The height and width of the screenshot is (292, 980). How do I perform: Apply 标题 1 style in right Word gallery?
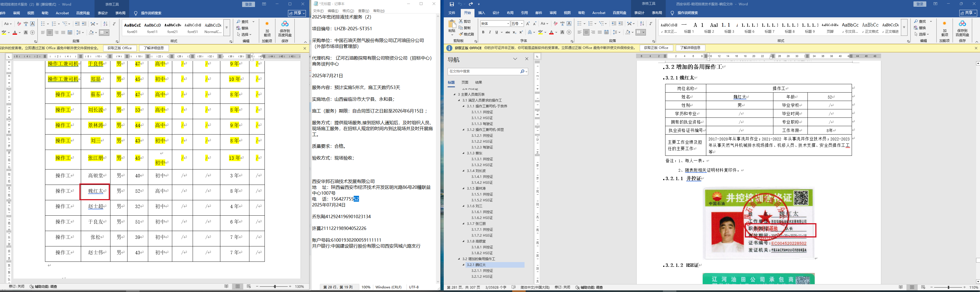click(x=689, y=27)
